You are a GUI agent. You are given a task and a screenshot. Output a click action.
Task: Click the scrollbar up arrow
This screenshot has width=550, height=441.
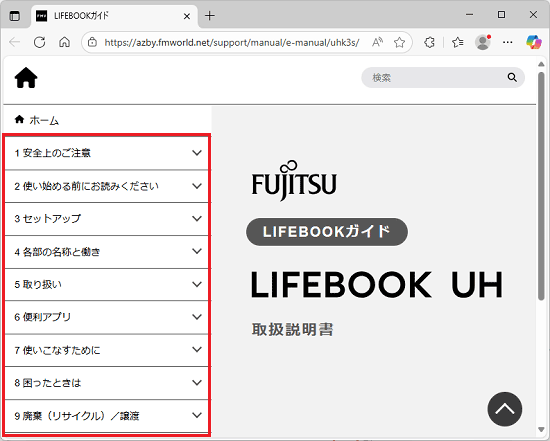[541, 64]
